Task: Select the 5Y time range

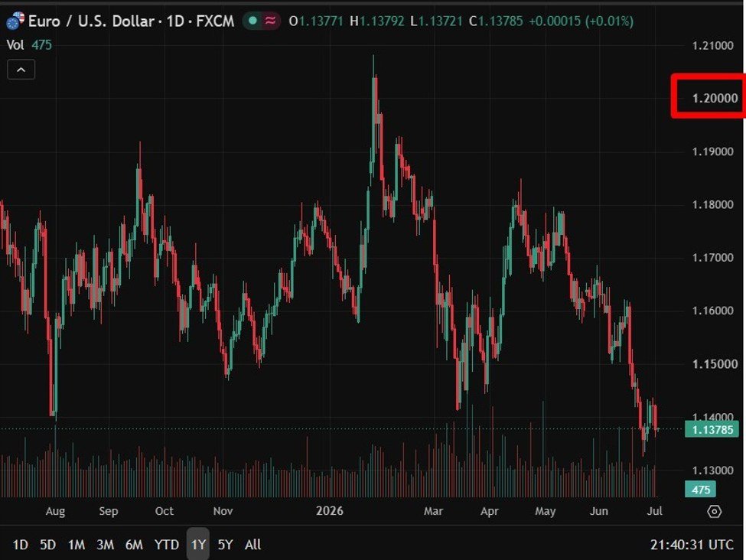Action: pos(225,544)
